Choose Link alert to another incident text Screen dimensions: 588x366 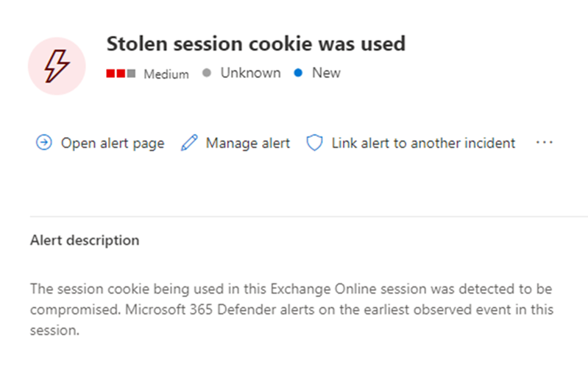coord(423,143)
